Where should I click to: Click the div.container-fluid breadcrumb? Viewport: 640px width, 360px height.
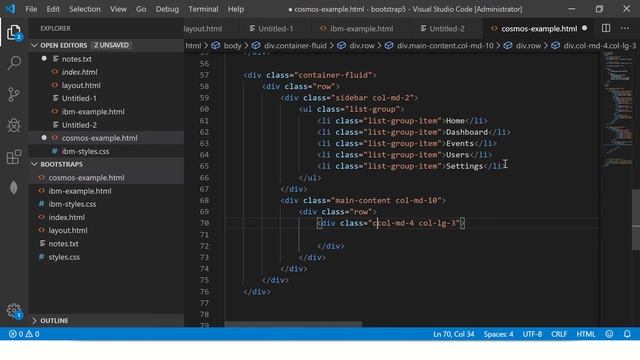click(295, 45)
